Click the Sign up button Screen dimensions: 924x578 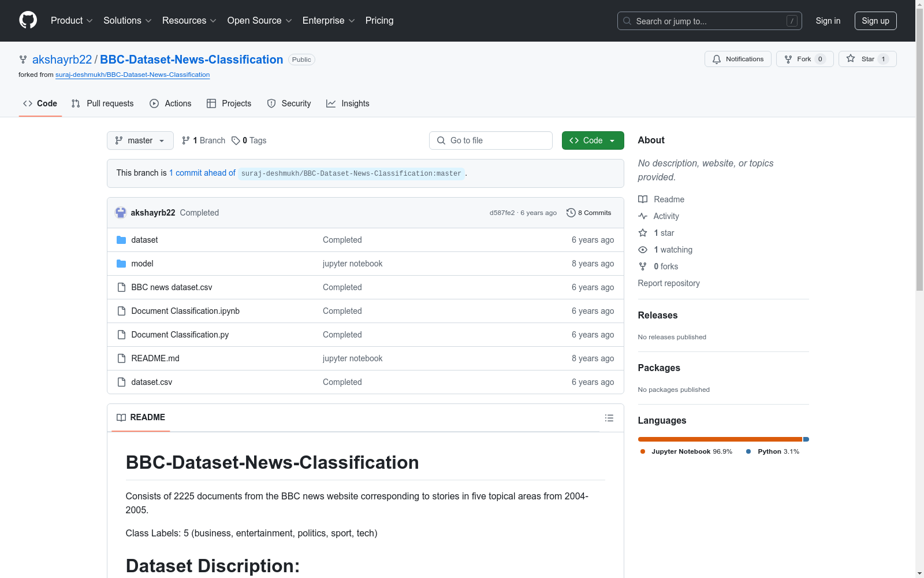875,21
